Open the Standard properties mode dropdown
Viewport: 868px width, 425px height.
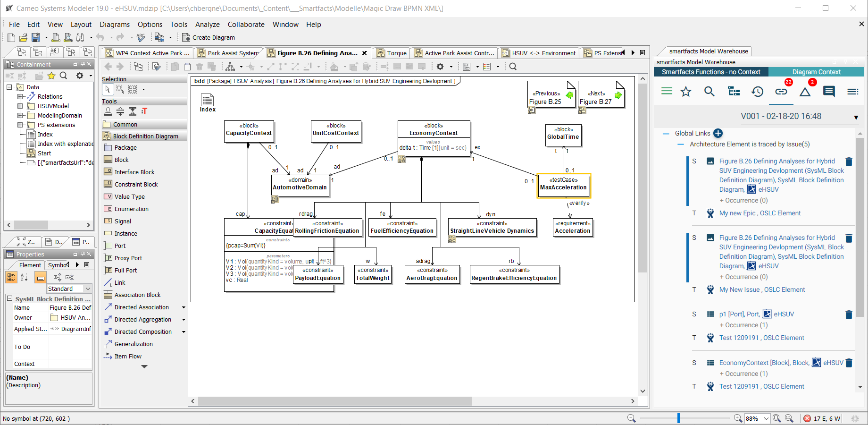pyautogui.click(x=87, y=289)
